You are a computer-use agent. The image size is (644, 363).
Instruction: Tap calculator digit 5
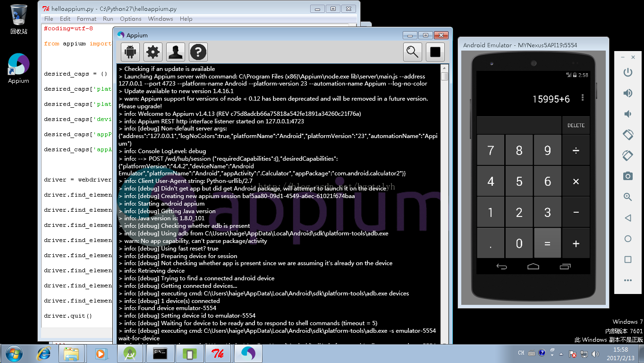tap(519, 181)
